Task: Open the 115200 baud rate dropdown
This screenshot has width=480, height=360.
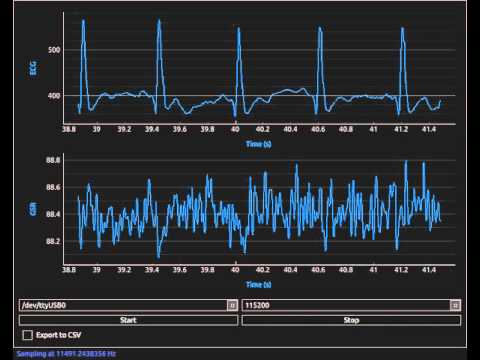Action: click(351, 305)
